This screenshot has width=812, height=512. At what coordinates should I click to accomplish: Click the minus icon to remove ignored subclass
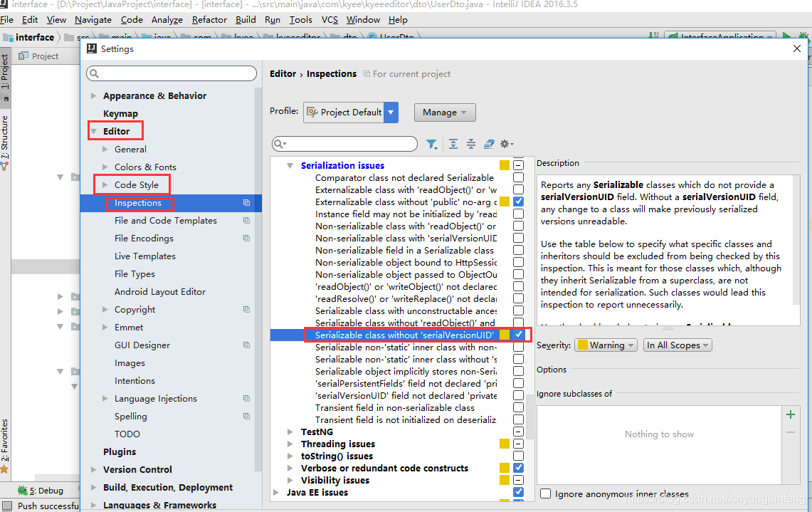click(x=790, y=432)
